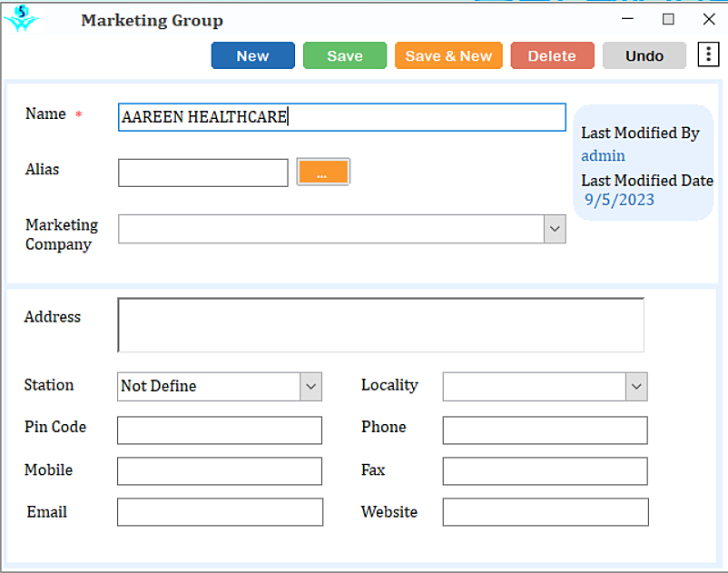Image resolution: width=728 pixels, height=573 pixels.
Task: Open the three-dot more options menu
Action: pos(708,55)
